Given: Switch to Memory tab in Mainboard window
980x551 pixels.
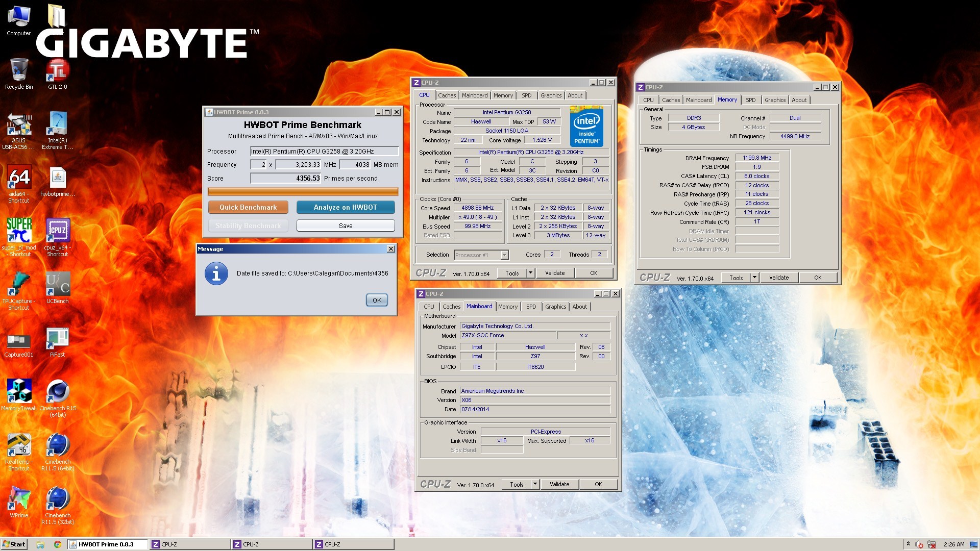Looking at the screenshot, I should coord(507,307).
